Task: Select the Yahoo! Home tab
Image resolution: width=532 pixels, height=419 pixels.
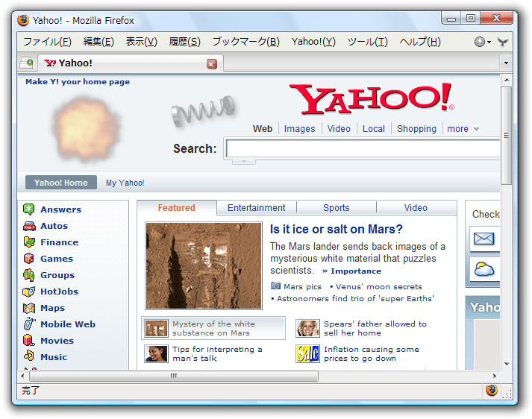Action: point(61,183)
